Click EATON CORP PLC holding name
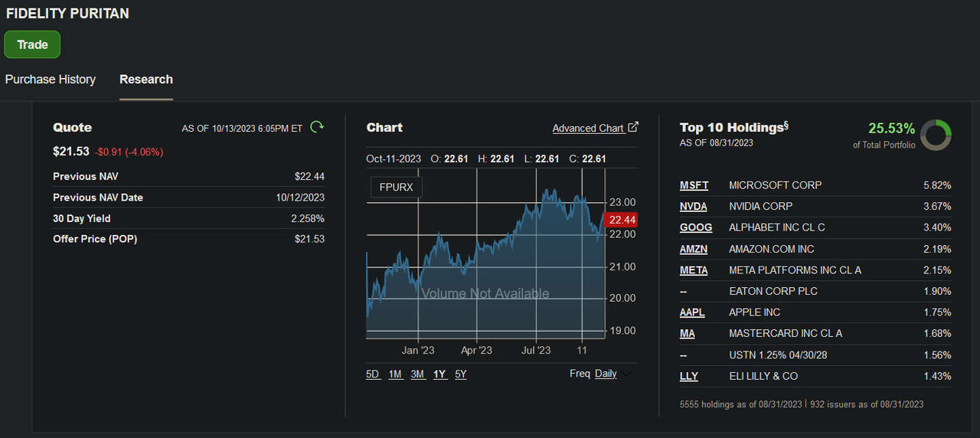This screenshot has height=438, width=980. point(773,291)
